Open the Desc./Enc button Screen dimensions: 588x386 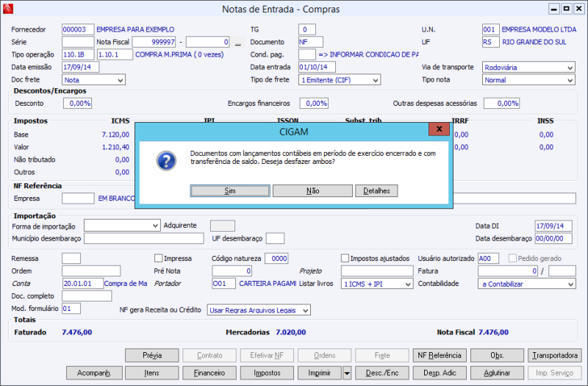pyautogui.click(x=382, y=374)
